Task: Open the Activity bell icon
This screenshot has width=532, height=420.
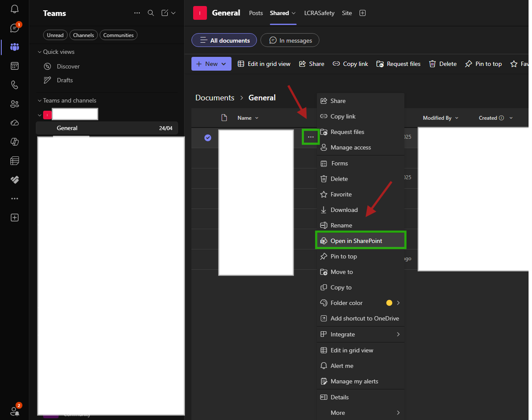Action: [15, 9]
